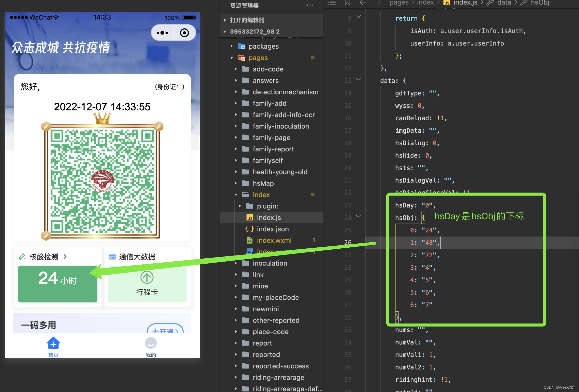The height and width of the screenshot is (392, 579).
Task: Open the reported-success folder
Action: click(x=281, y=366)
